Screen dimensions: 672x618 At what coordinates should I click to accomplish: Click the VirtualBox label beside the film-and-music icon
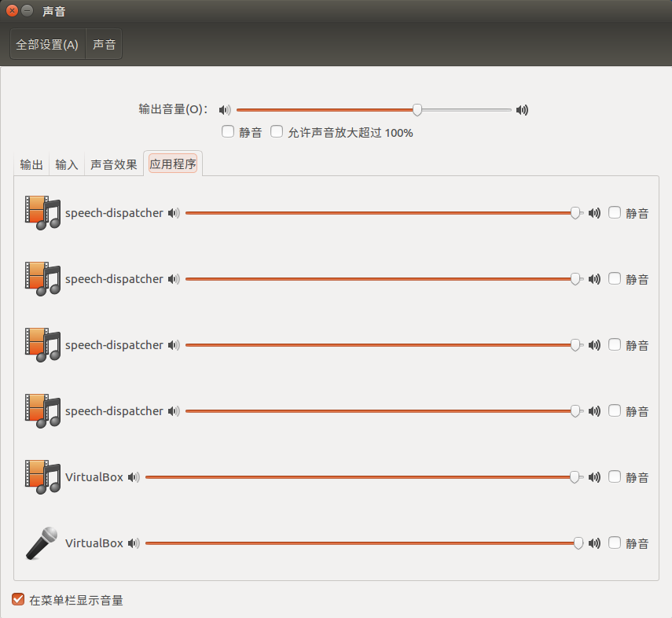coord(94,477)
